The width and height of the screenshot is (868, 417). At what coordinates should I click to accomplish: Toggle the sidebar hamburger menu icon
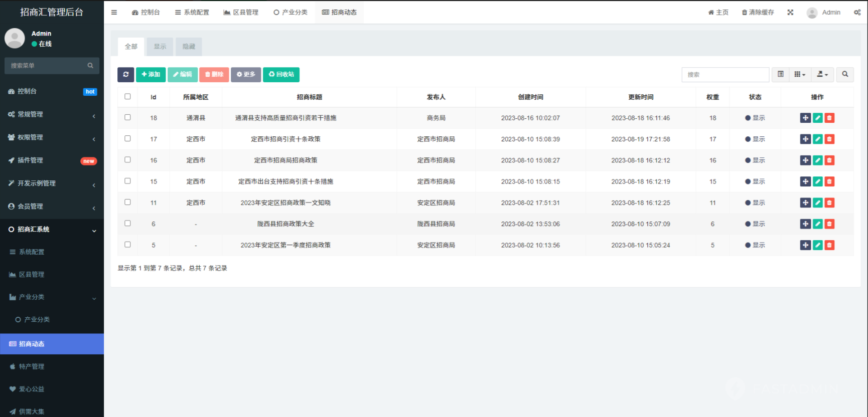point(114,13)
